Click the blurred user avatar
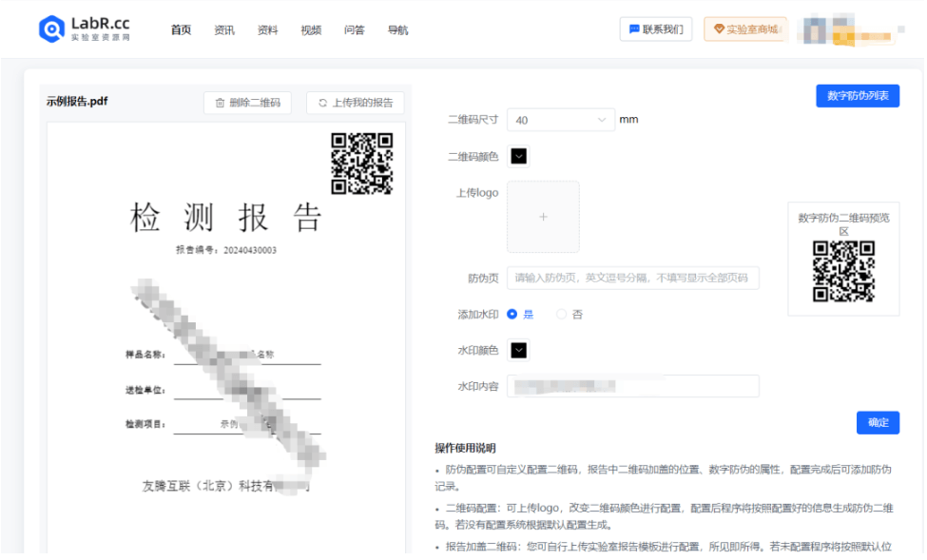The image size is (927, 560). tap(815, 29)
